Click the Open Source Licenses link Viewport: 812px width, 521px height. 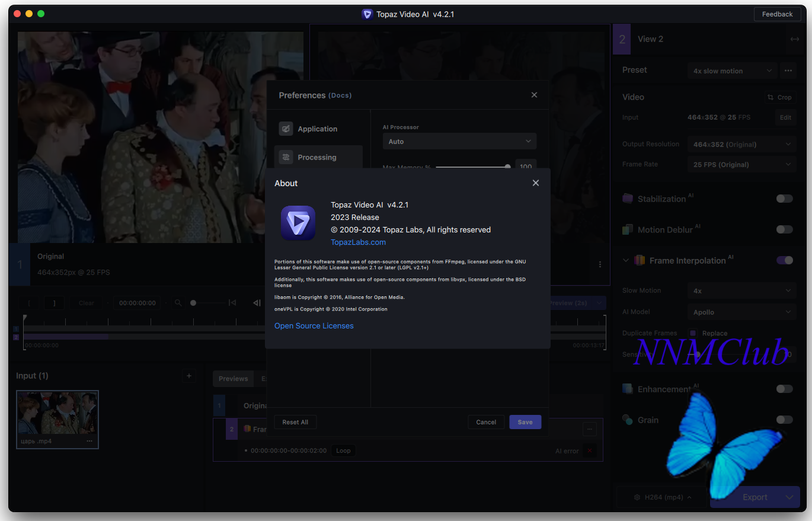[314, 326]
